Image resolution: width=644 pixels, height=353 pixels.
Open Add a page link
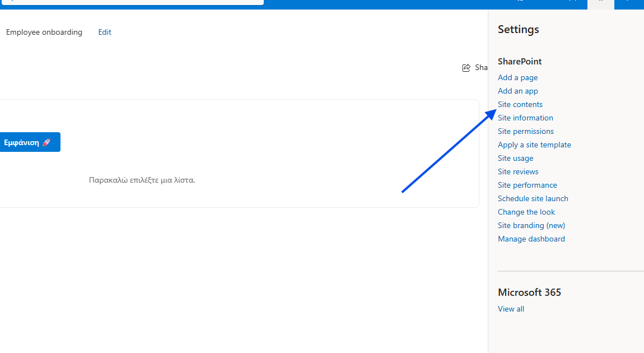click(517, 78)
